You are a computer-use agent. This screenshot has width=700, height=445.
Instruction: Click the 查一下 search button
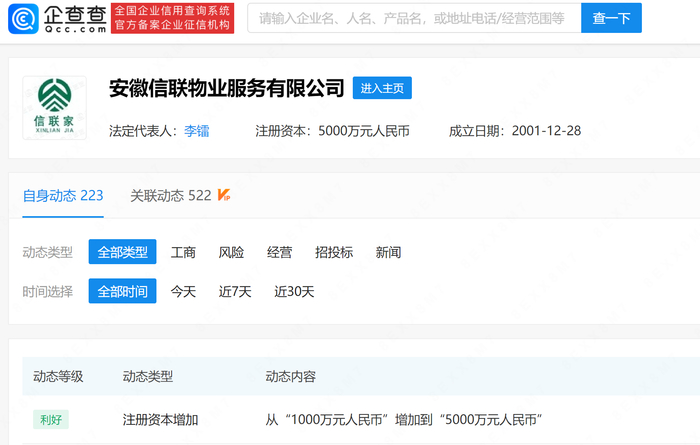611,18
